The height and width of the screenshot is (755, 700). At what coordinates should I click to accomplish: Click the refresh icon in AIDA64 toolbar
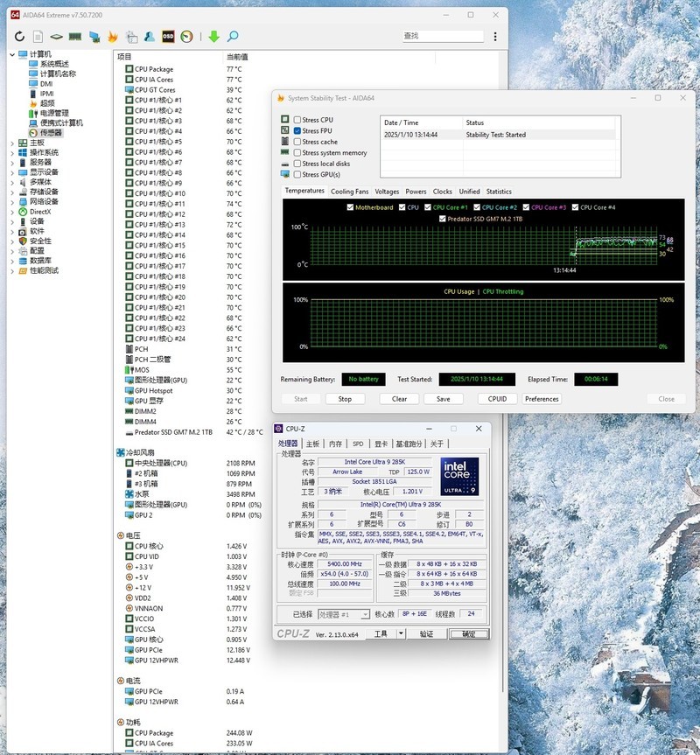click(x=20, y=37)
